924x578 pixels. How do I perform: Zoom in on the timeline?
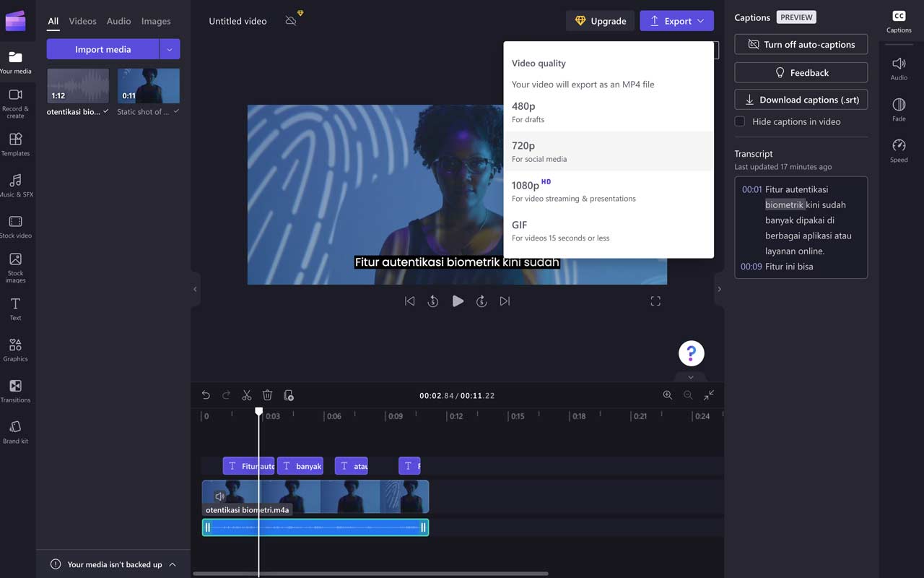coord(668,395)
